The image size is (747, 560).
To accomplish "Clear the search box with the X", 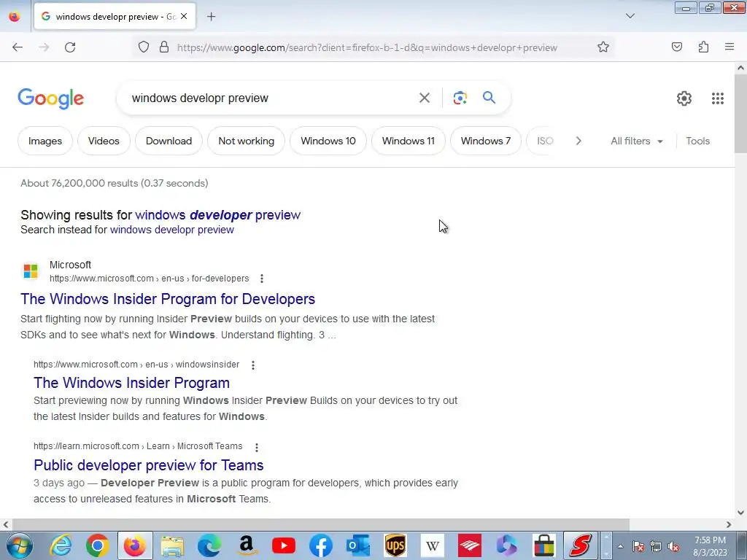I will tap(424, 98).
